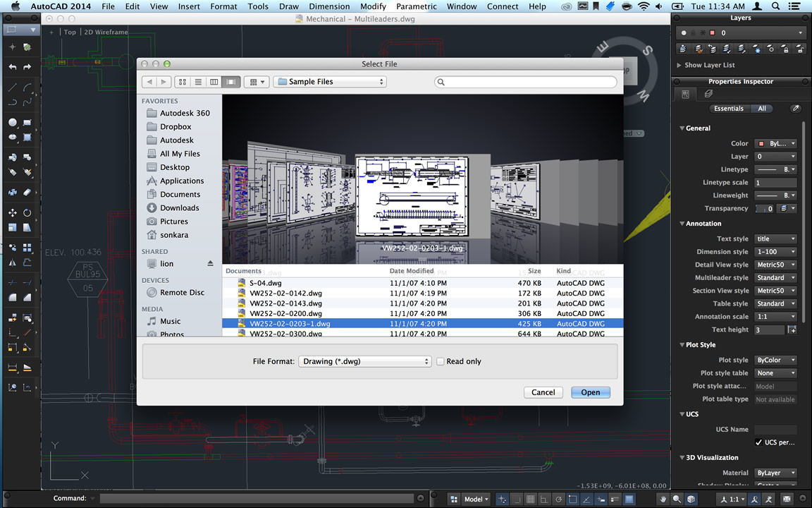
Task: Open the Insert menu
Action: 189,6
